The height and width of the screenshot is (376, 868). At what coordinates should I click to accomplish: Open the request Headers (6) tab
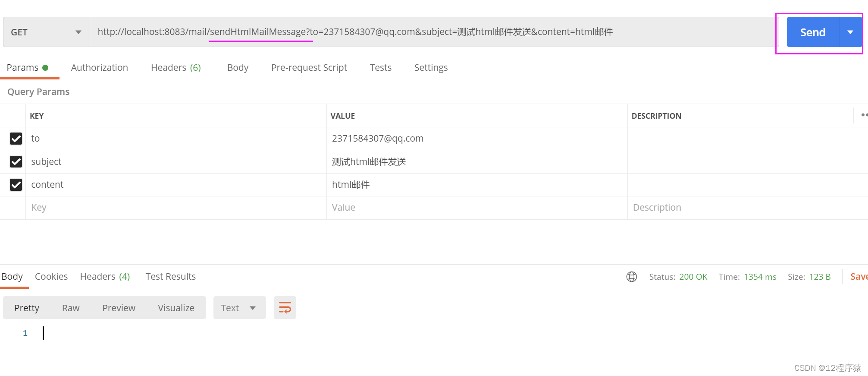[176, 68]
